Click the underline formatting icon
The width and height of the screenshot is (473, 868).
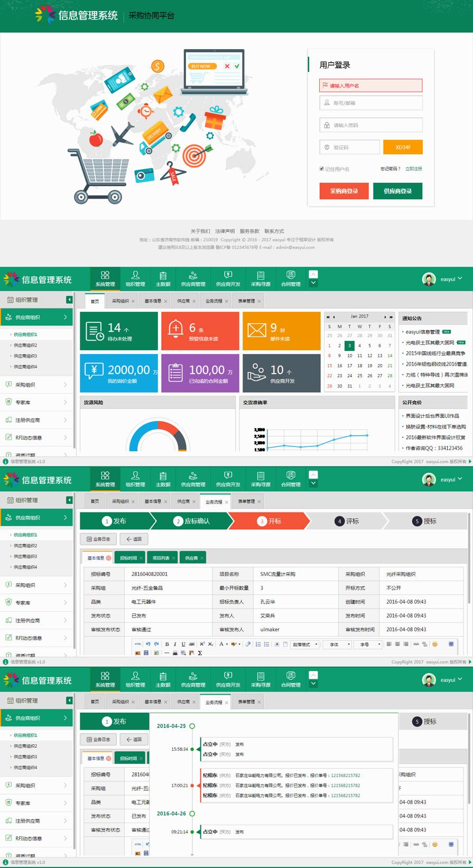[183, 644]
